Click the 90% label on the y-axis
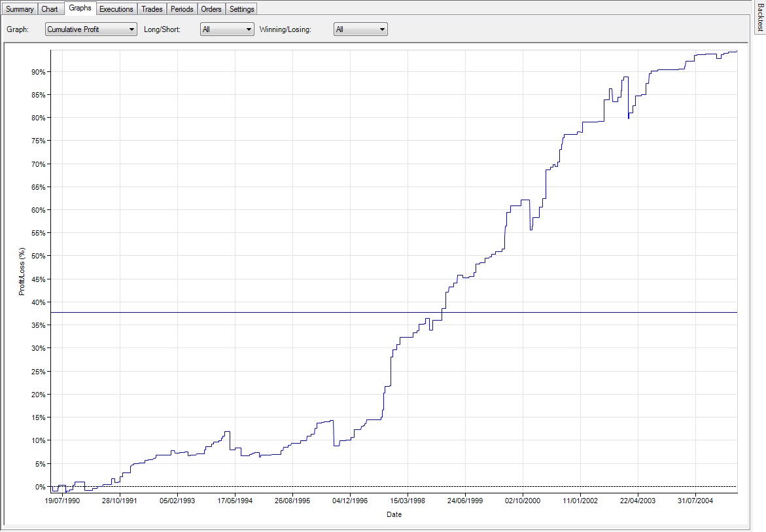766x532 pixels. click(x=38, y=72)
